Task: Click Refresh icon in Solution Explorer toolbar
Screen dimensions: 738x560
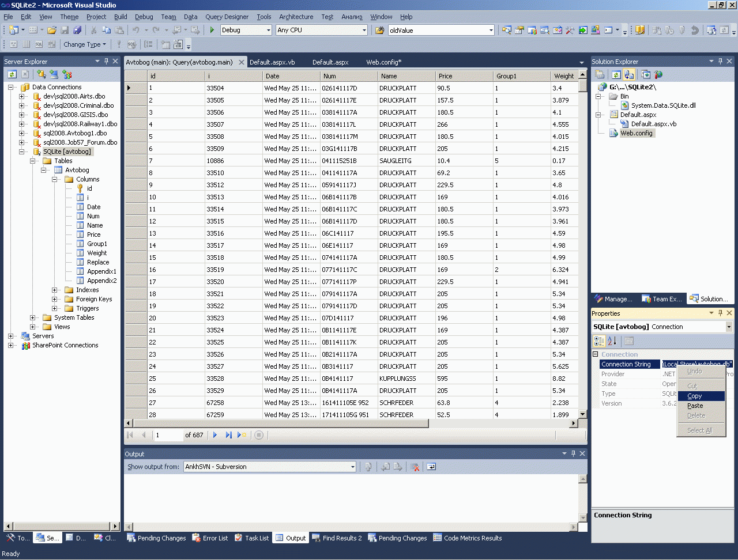Action: 616,74
